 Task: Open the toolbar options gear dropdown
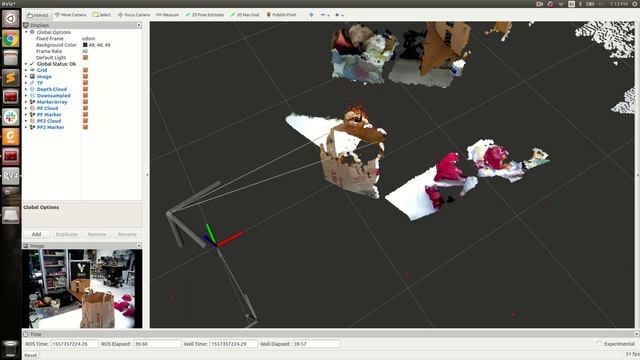click(339, 15)
